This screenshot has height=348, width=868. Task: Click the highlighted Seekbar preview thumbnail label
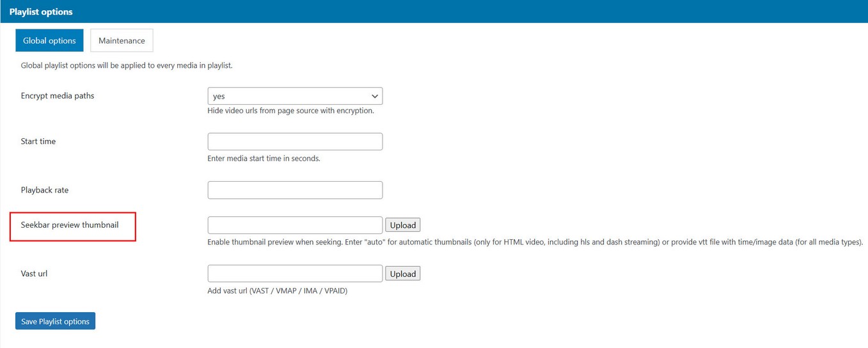pos(70,225)
